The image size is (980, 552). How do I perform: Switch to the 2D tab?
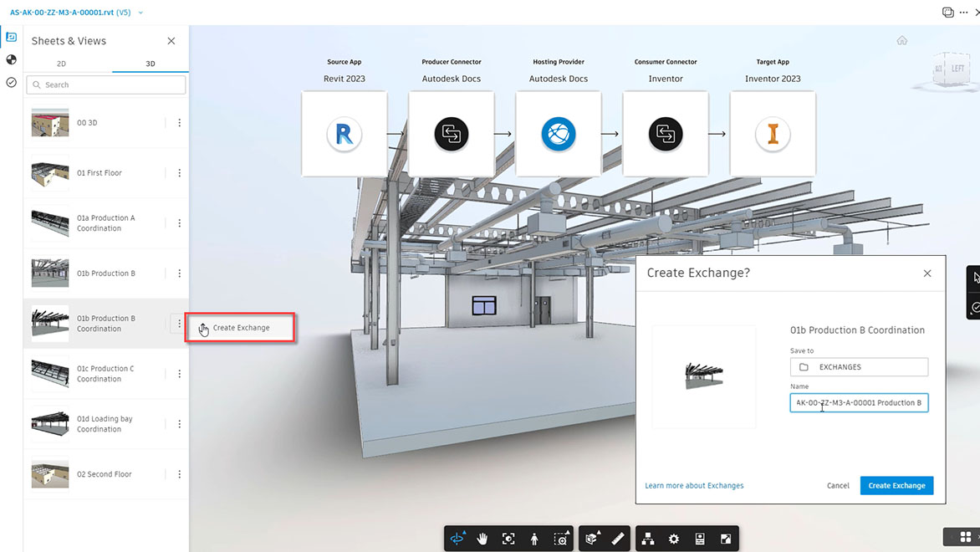61,64
